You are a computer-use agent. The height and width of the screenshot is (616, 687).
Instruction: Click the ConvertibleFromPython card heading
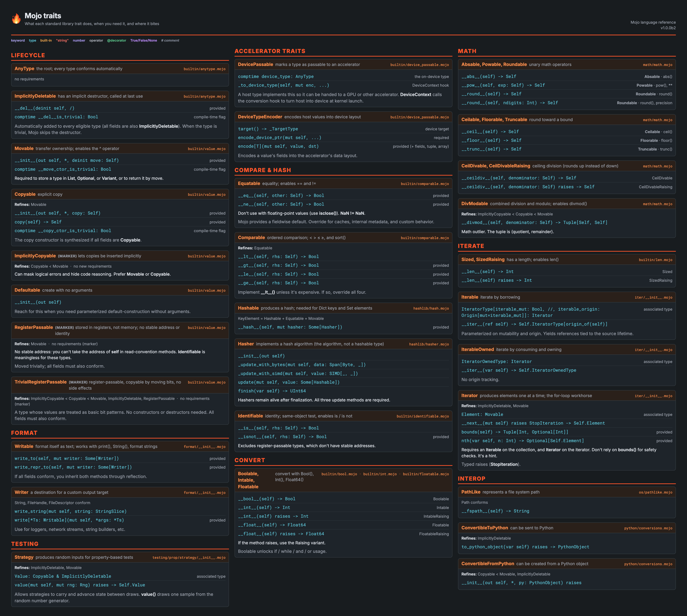[488, 564]
